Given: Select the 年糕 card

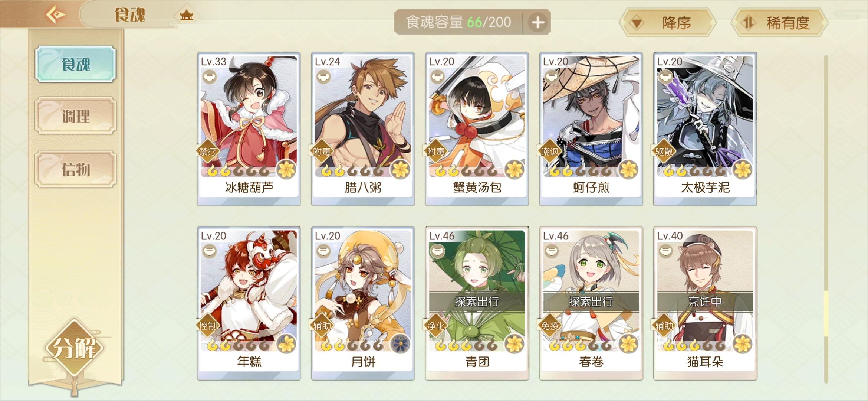Looking at the screenshot, I should (249, 303).
